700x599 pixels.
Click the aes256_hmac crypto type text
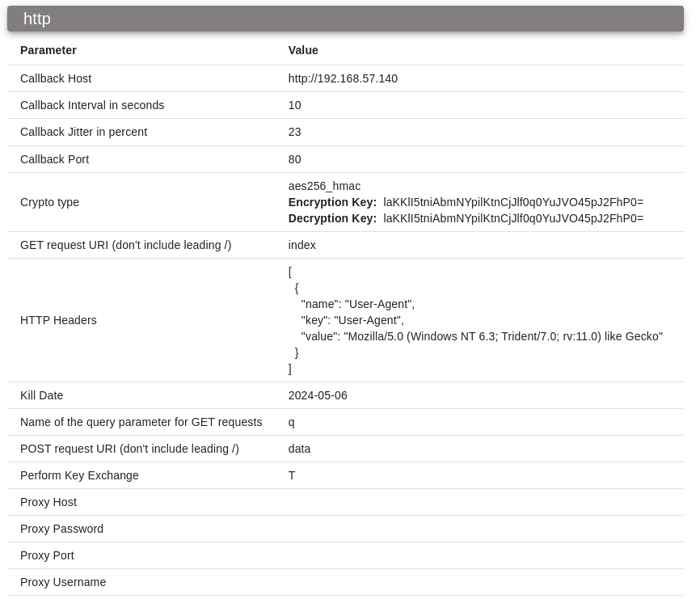pyautogui.click(x=324, y=186)
